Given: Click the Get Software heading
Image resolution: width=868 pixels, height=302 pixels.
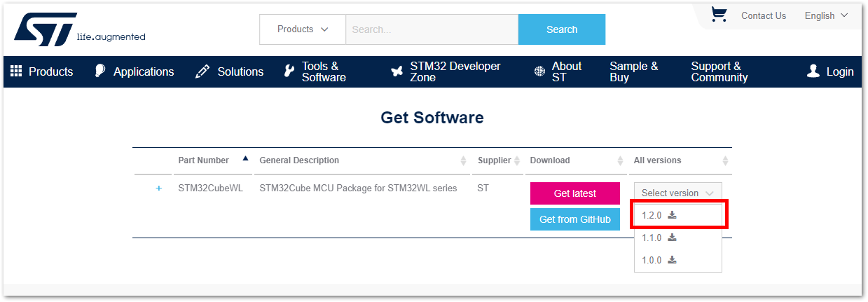Looking at the screenshot, I should [432, 118].
